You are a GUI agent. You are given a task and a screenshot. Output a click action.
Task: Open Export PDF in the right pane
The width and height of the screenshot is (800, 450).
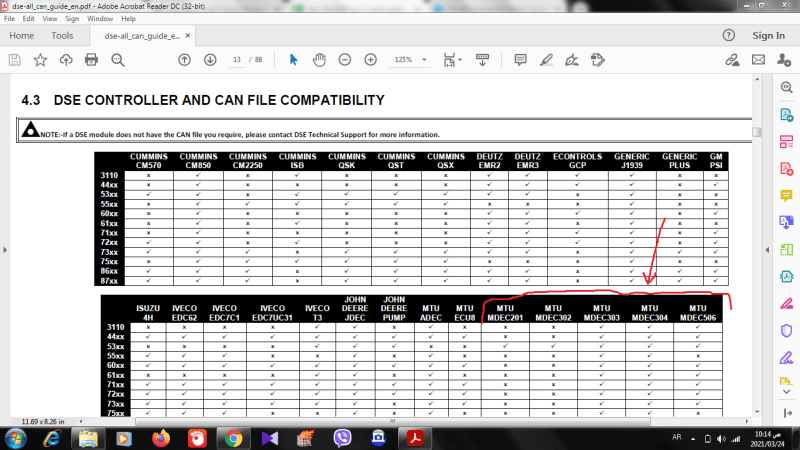pos(786,115)
